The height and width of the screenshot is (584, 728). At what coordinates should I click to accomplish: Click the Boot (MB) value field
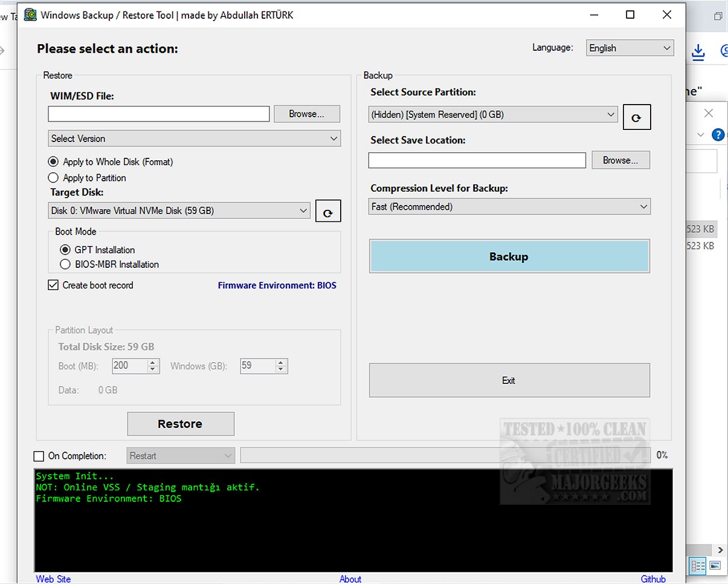pyautogui.click(x=129, y=366)
